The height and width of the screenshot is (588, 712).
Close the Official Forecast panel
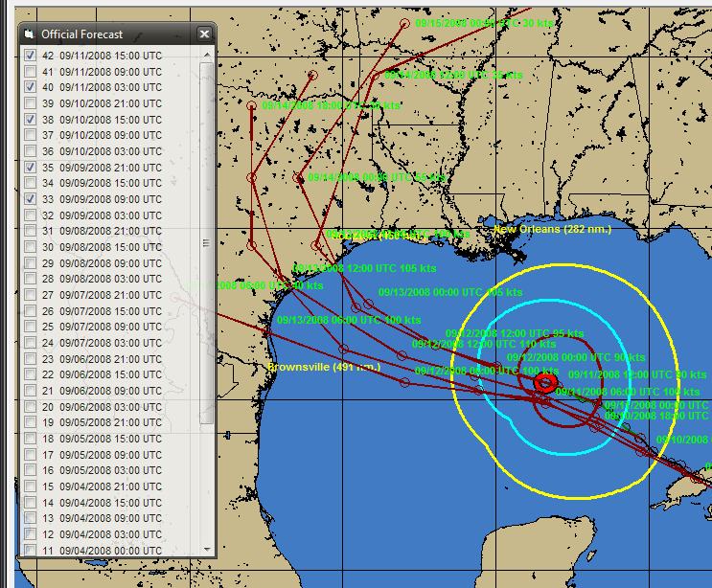[204, 34]
